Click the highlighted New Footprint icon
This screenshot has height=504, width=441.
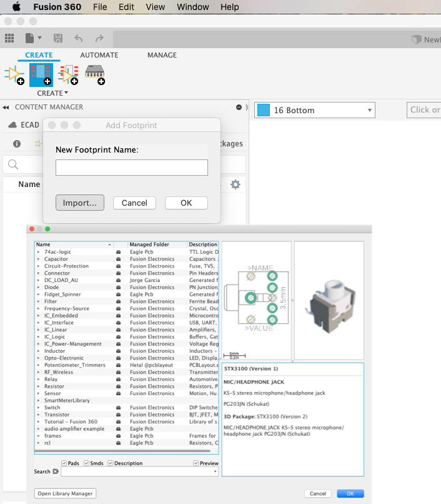[x=41, y=75]
